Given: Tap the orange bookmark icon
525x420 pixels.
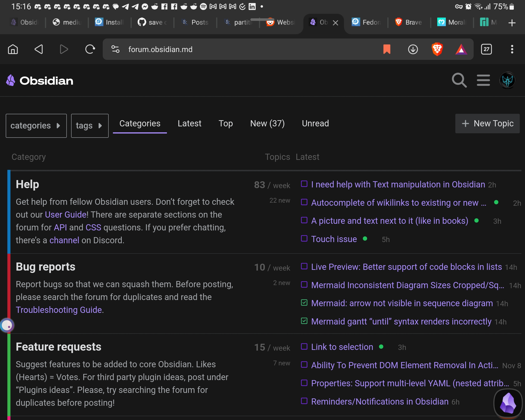Looking at the screenshot, I should [x=387, y=49].
